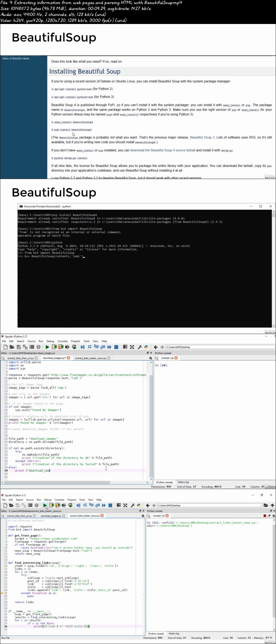Start debugging in download_images.py window toolbar
The image size is (276, 644).
click(x=83, y=347)
